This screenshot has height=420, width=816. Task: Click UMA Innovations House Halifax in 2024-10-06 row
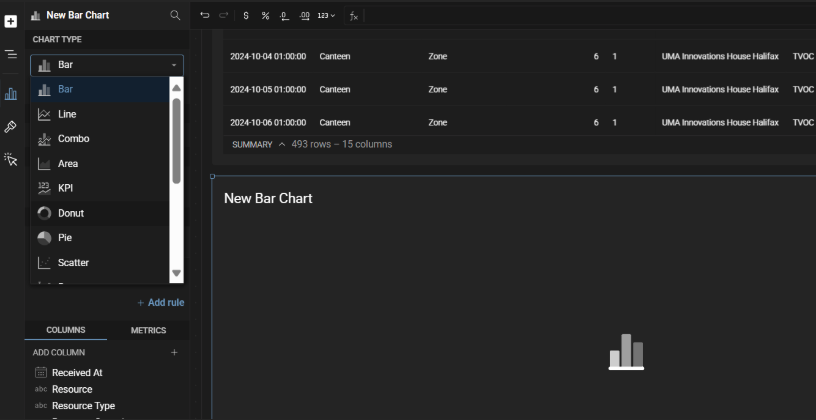pyautogui.click(x=720, y=122)
